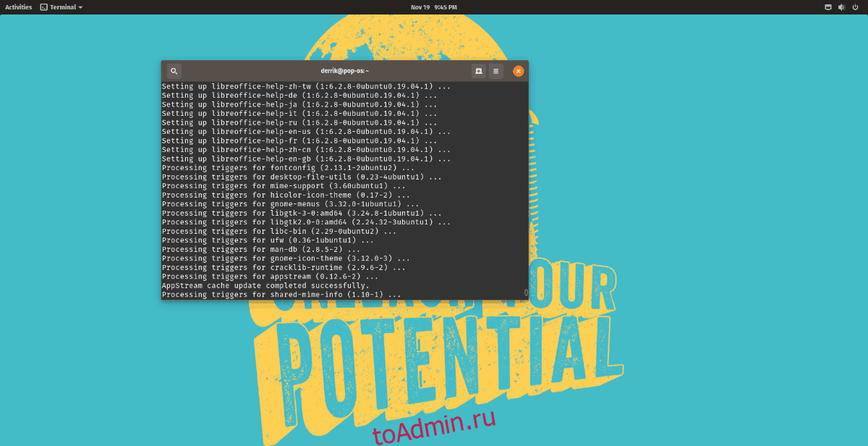
Task: Click line 'Processing triggers for libc-bin'
Action: pos(279,232)
